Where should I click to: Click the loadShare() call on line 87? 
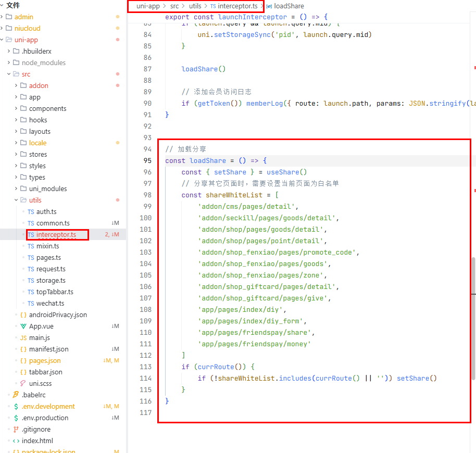[x=203, y=69]
